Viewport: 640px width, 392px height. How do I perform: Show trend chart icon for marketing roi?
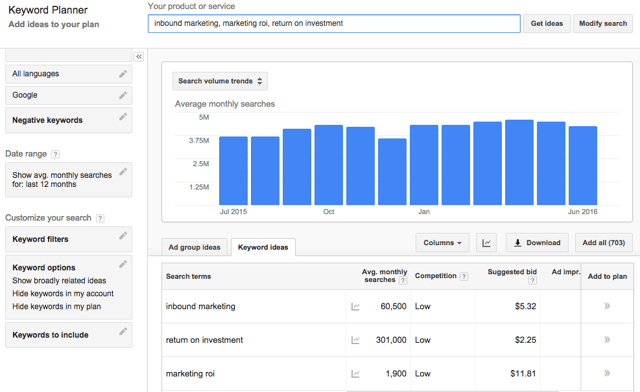[356, 374]
